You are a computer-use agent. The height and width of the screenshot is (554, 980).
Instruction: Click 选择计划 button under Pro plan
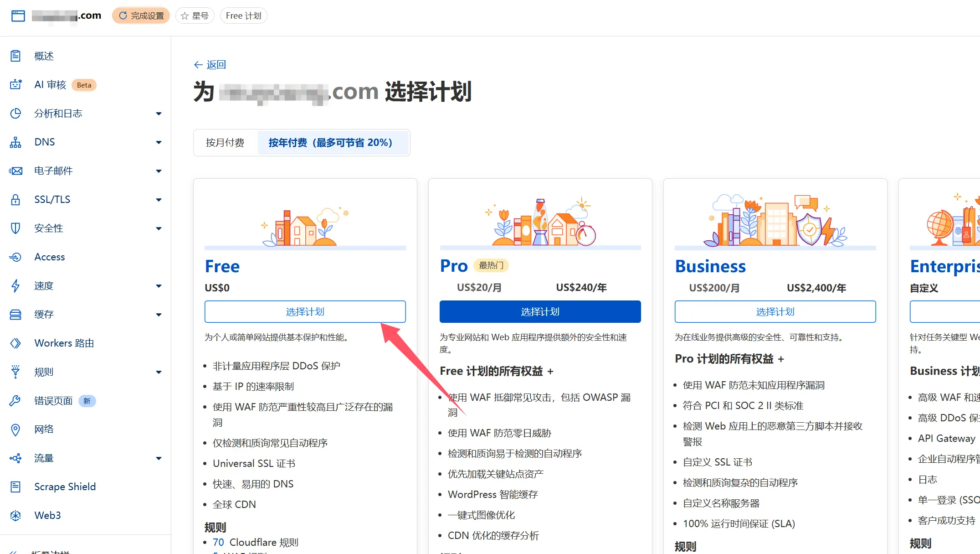pos(540,312)
